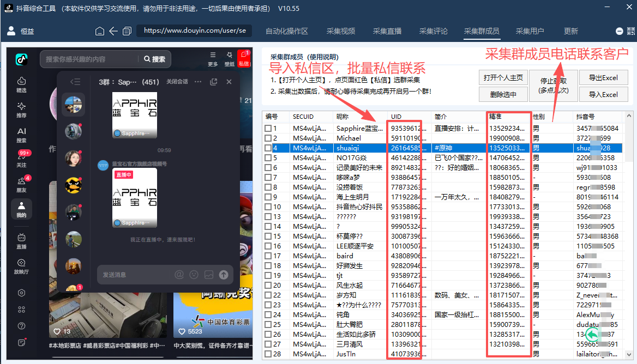This screenshot has width=637, height=364.
Task: Open 精选 in Douyin sidebar
Action: [21, 85]
